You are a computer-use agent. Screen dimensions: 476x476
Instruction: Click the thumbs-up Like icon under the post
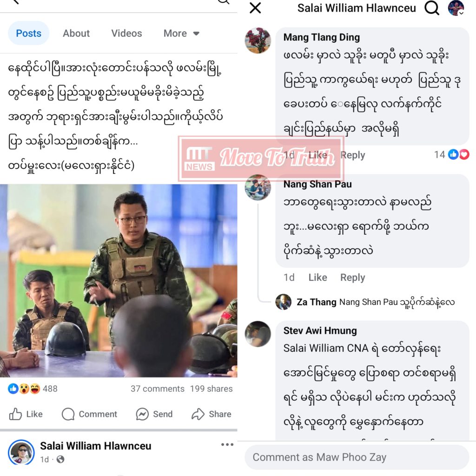coord(15,414)
